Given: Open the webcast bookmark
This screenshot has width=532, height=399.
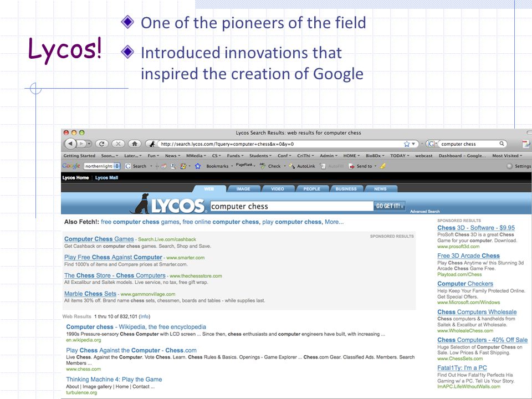Looking at the screenshot, I should click(424, 156).
